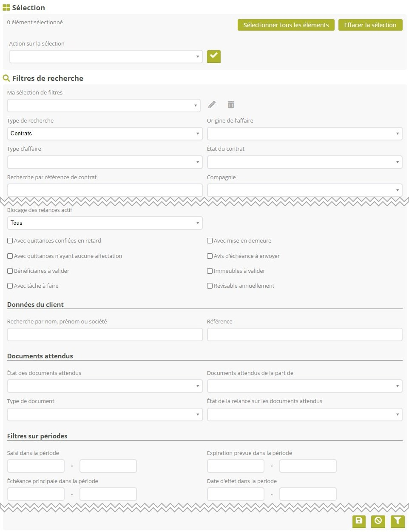Delete the saved filter selection (trash)

click(x=231, y=105)
